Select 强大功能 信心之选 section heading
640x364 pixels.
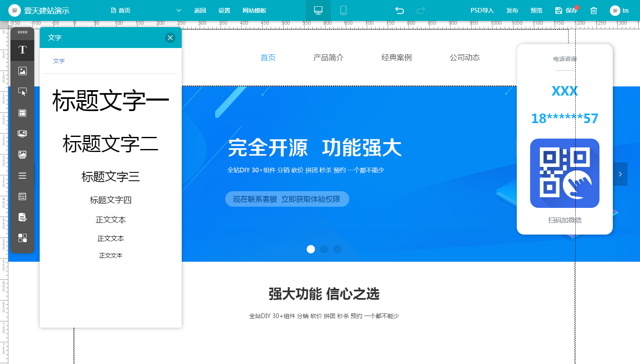point(324,294)
